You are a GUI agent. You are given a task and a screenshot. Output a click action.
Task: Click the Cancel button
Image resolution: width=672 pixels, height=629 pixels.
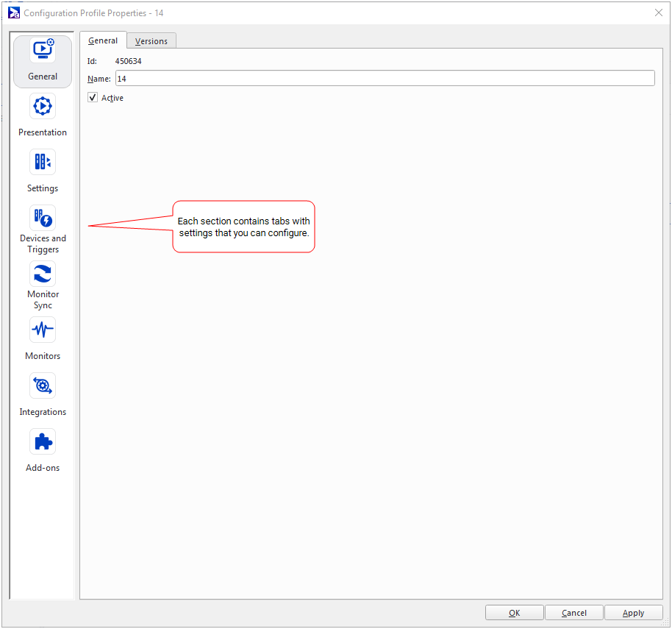click(574, 613)
